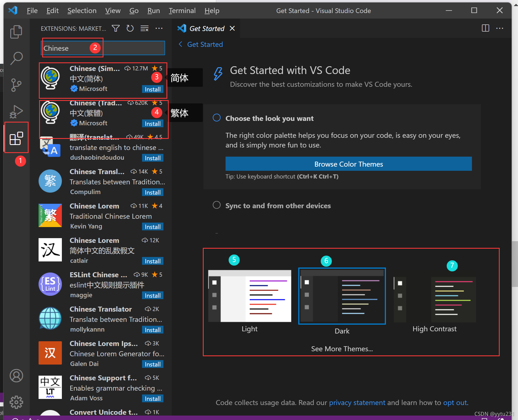Viewport: 518px width, 420px height.
Task: Install Compulim Chinese Translation extension
Action: coord(153,192)
